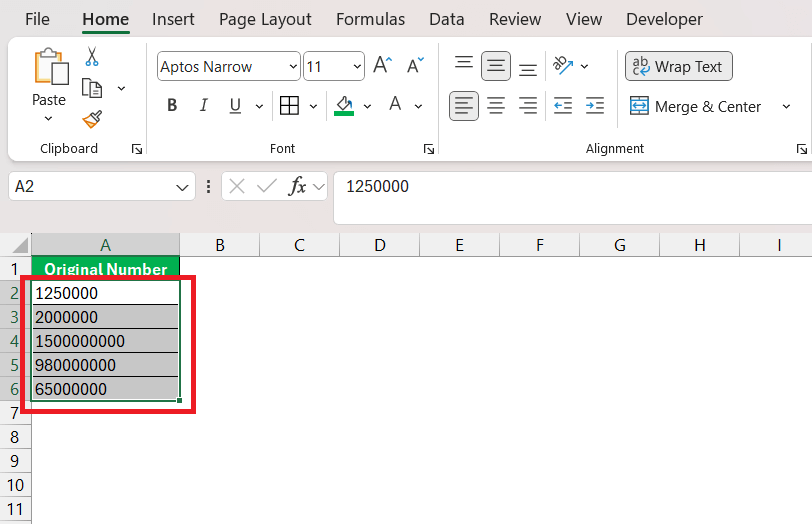
Task: Open Insert Function fx dialog
Action: (x=297, y=186)
